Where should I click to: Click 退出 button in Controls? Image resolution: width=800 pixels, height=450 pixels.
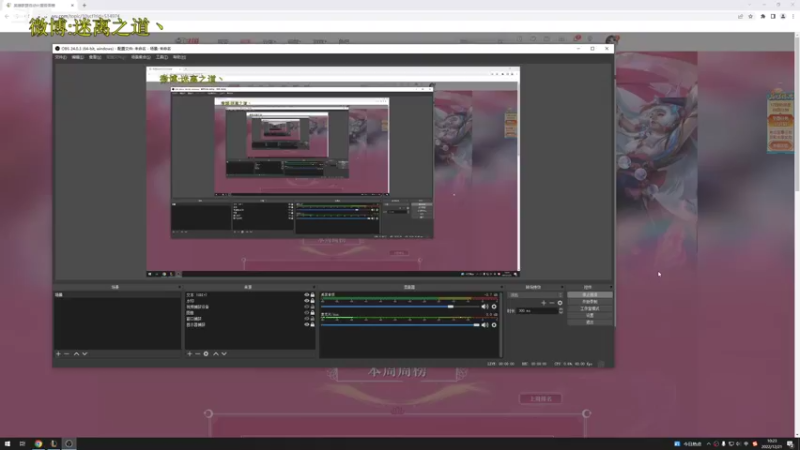pyautogui.click(x=590, y=322)
